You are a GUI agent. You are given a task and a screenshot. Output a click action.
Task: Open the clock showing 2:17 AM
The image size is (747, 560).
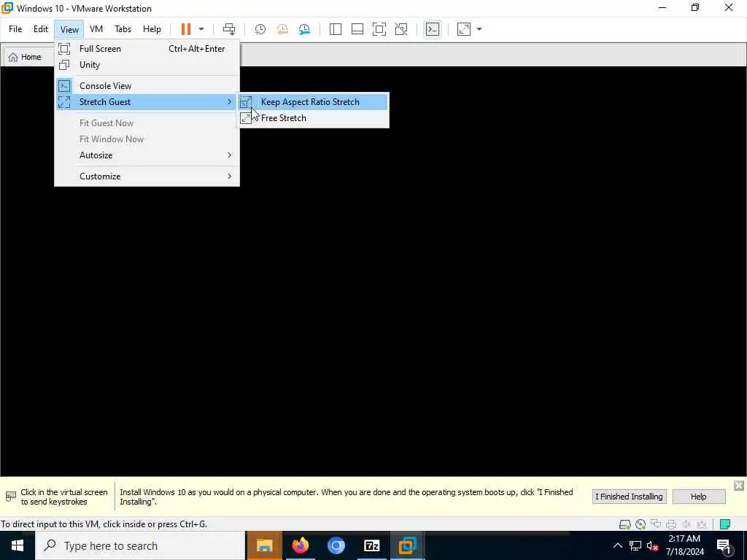click(684, 545)
